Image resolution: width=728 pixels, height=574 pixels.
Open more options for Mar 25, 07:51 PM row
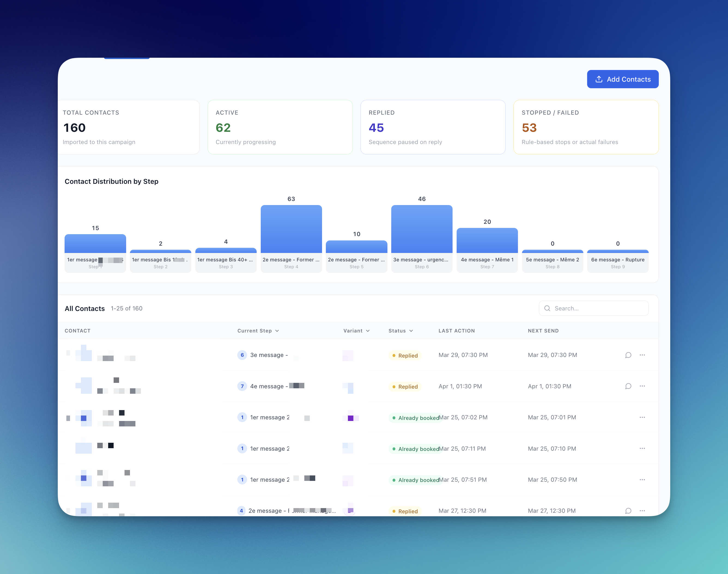pos(642,480)
